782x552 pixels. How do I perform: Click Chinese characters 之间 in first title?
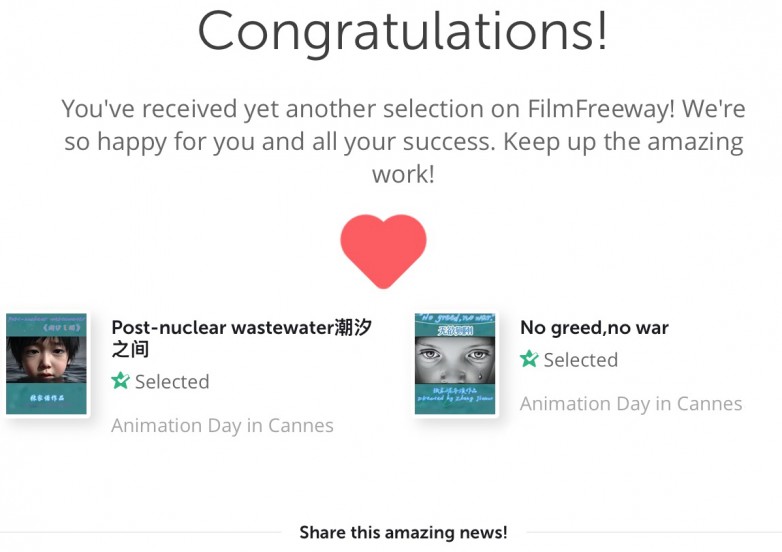coord(130,350)
